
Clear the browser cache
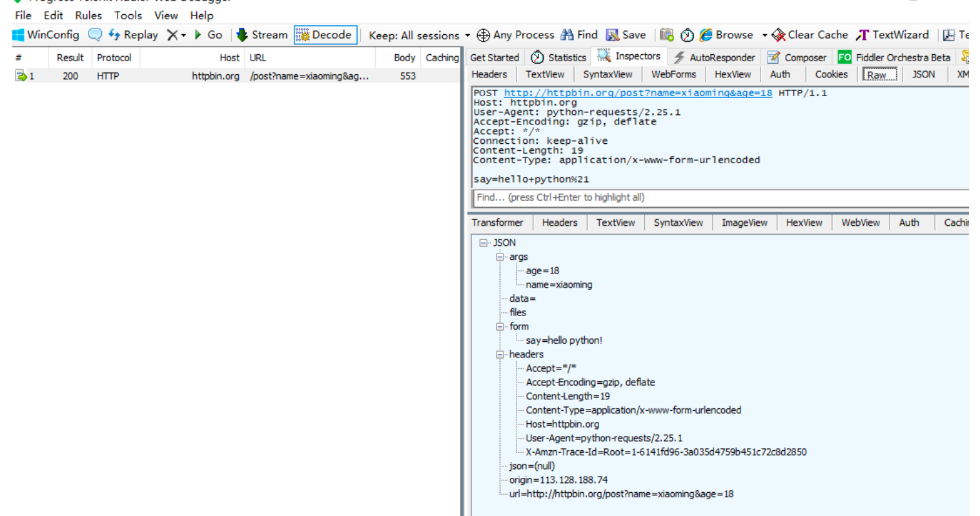click(x=810, y=35)
